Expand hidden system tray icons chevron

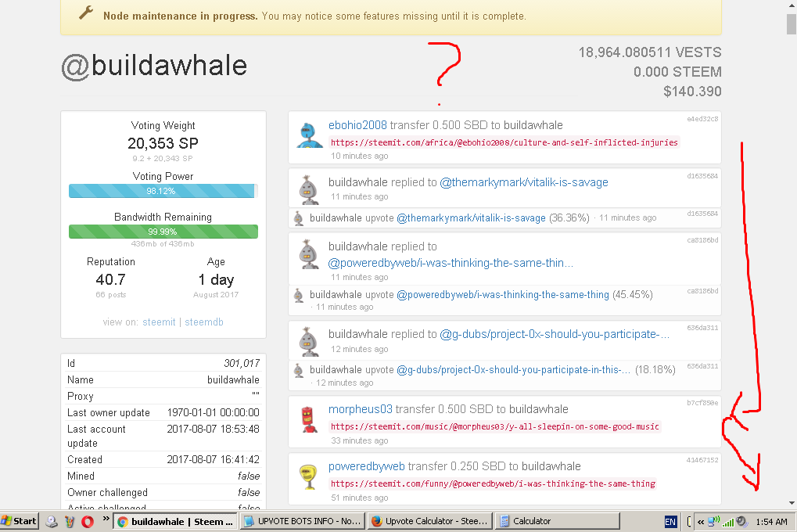pyautogui.click(x=701, y=522)
